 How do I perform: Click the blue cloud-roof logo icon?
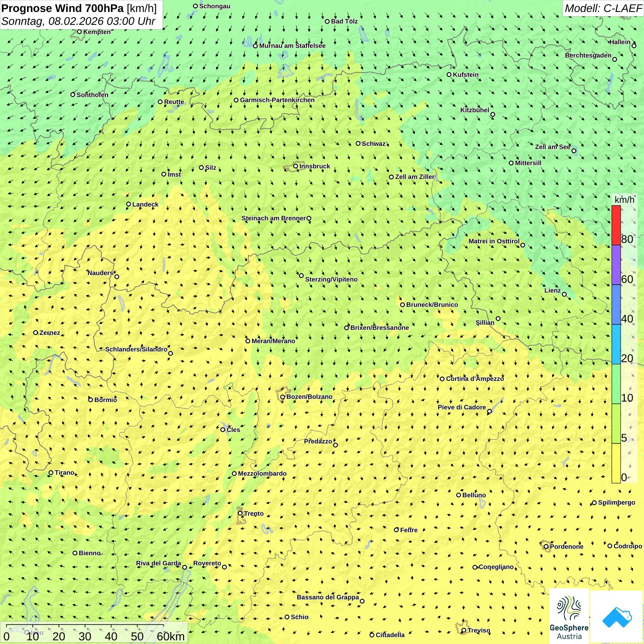[x=617, y=617]
